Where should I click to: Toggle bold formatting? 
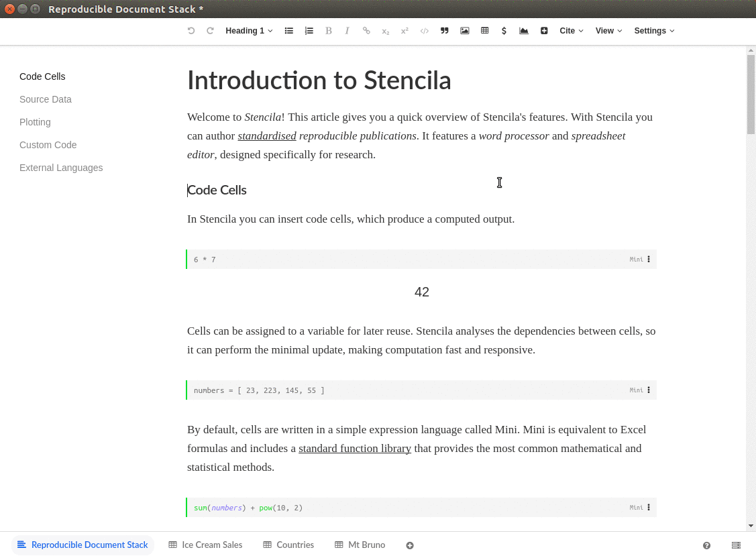[x=328, y=30]
